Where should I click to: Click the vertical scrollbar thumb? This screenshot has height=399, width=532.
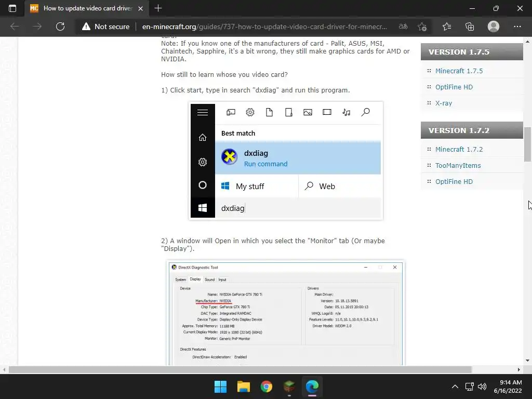click(x=527, y=144)
